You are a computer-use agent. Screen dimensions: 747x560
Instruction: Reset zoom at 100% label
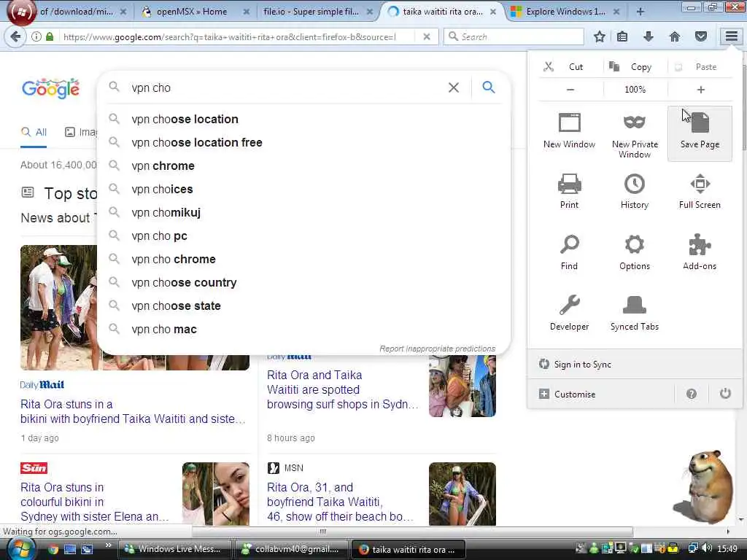pos(635,90)
